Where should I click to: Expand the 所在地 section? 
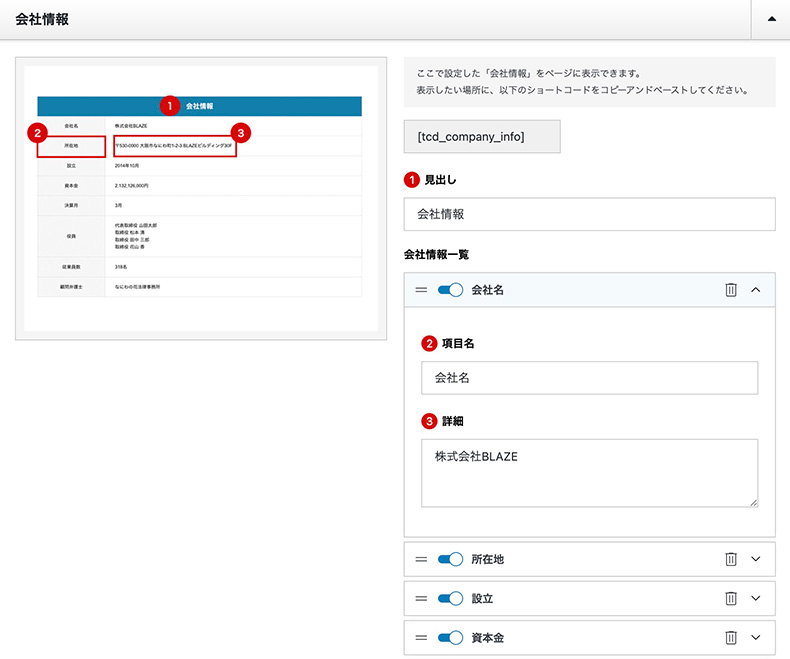point(756,559)
